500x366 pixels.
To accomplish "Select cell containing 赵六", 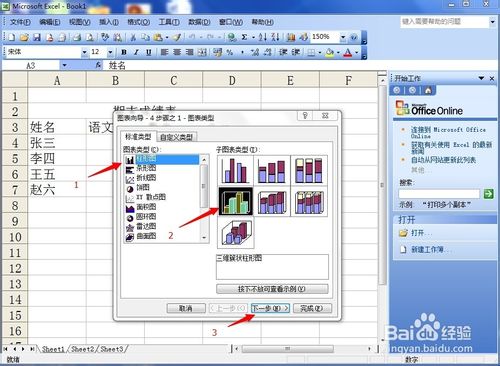I will tap(57, 190).
